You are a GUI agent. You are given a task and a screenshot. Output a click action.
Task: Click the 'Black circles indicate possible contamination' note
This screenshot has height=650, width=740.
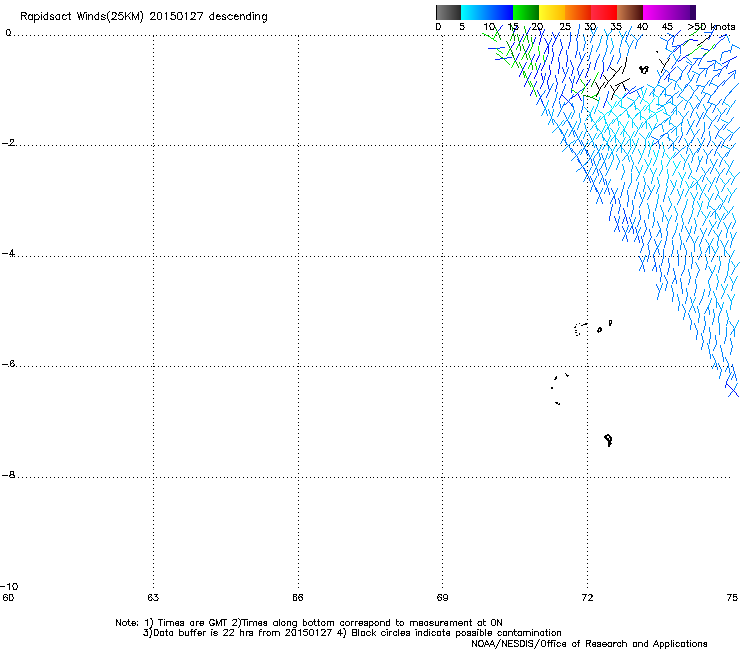(456, 633)
